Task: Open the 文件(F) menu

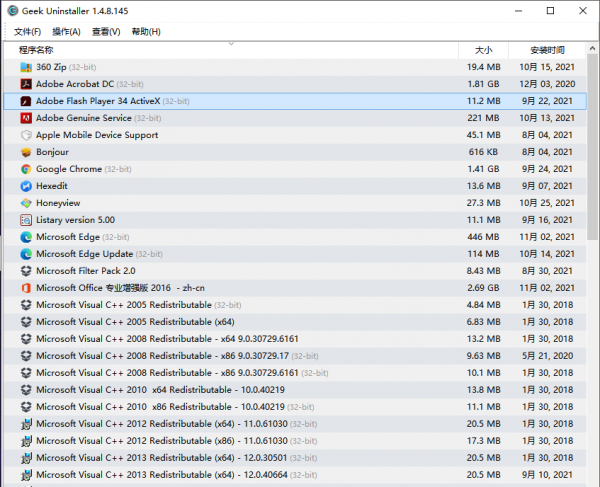Action: [27, 32]
